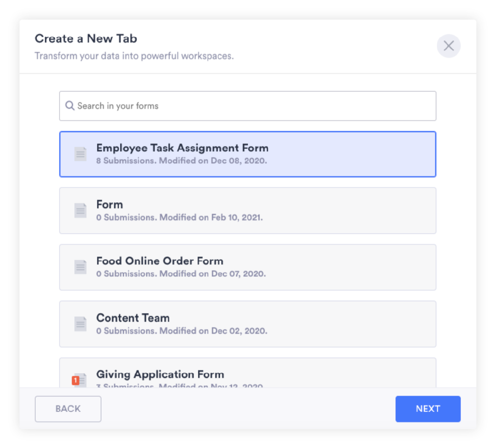Click '8 Submissions. Modified on Dec 08, 2020' text
Viewport: 496px width, 448px height.
tap(182, 161)
